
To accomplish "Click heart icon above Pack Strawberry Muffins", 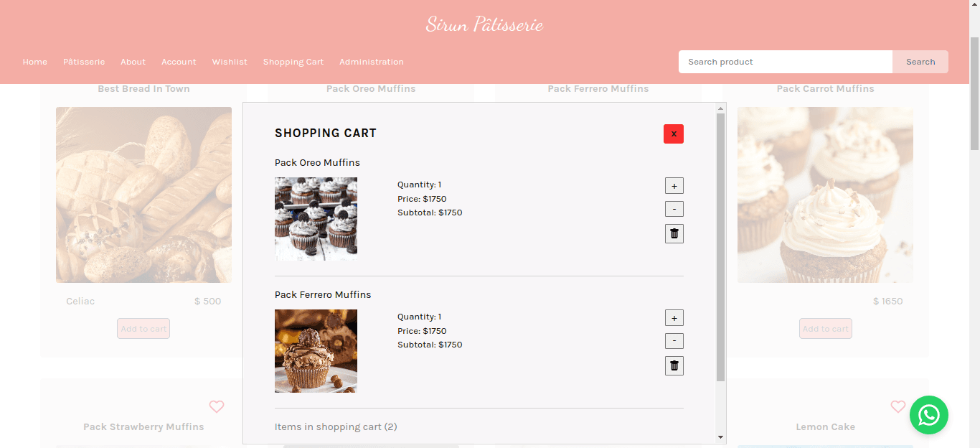I will tap(216, 406).
